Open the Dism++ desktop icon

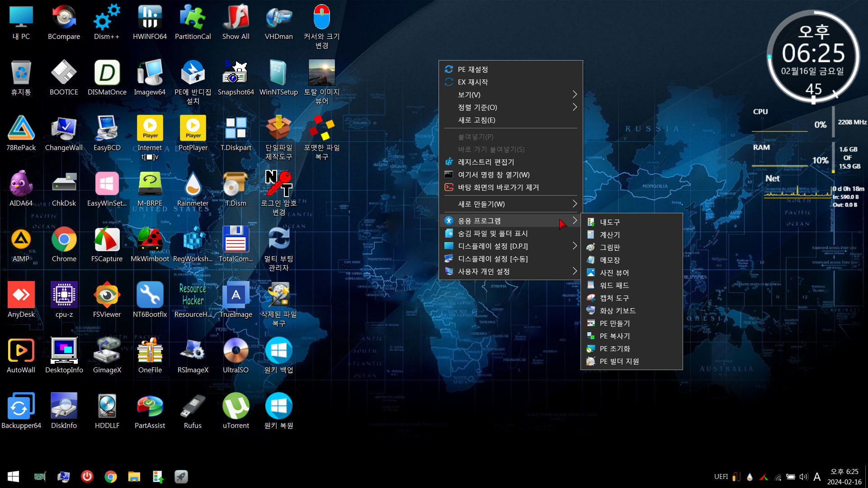click(107, 23)
